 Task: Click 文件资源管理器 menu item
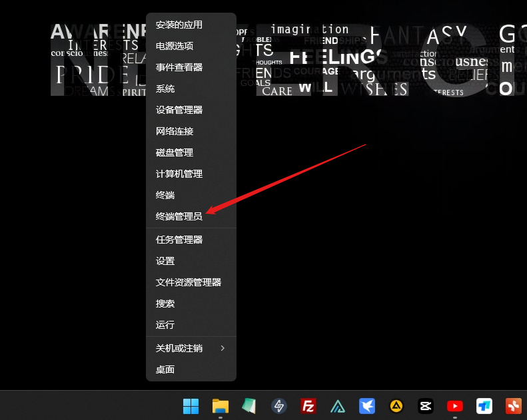(188, 282)
